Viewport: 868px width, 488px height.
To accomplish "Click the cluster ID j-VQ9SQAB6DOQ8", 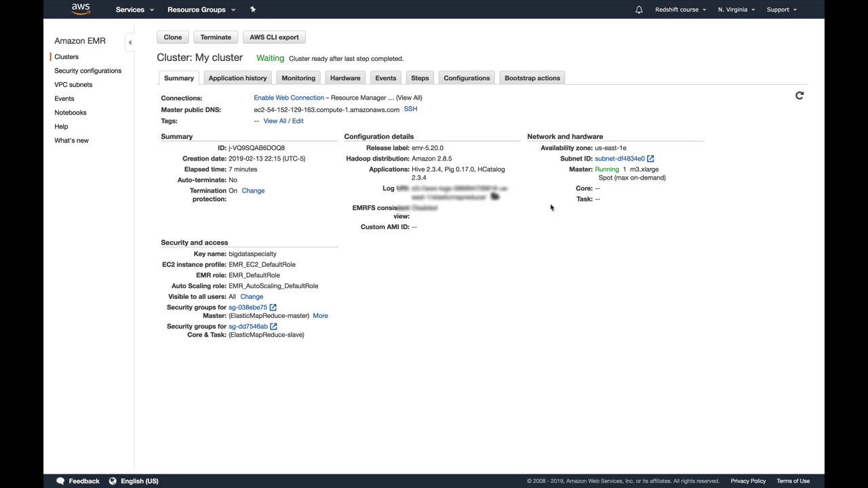I will point(256,148).
